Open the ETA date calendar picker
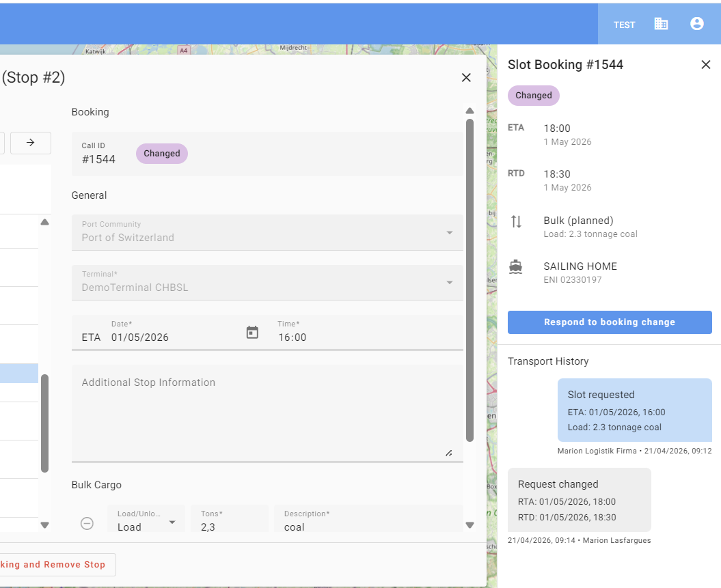 252,333
